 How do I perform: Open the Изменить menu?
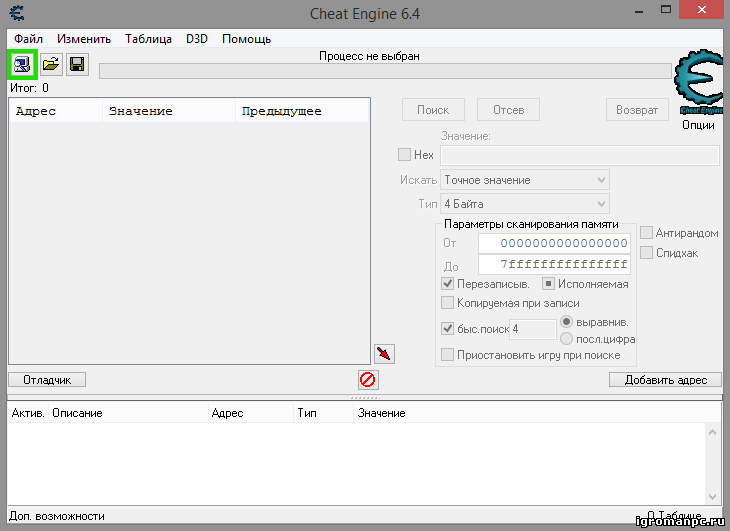[84, 39]
